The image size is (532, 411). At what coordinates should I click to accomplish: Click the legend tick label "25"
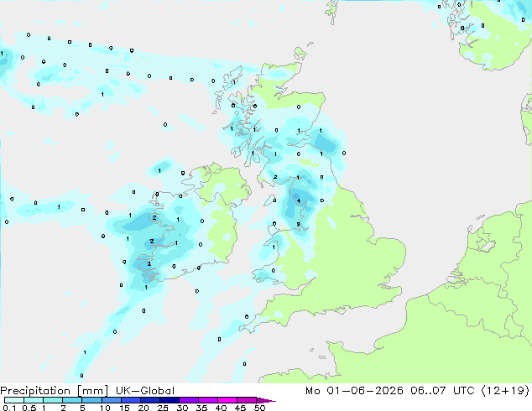click(163, 408)
